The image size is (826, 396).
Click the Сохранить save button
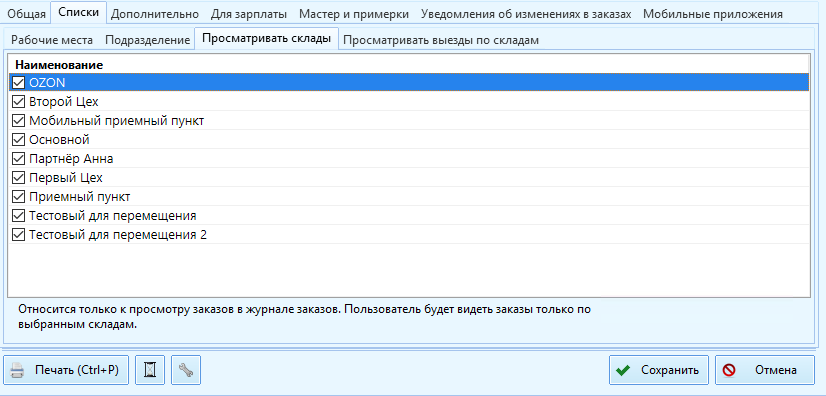tap(660, 370)
